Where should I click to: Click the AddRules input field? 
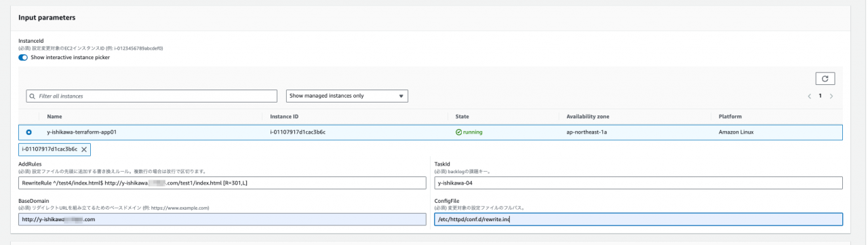coord(222,183)
